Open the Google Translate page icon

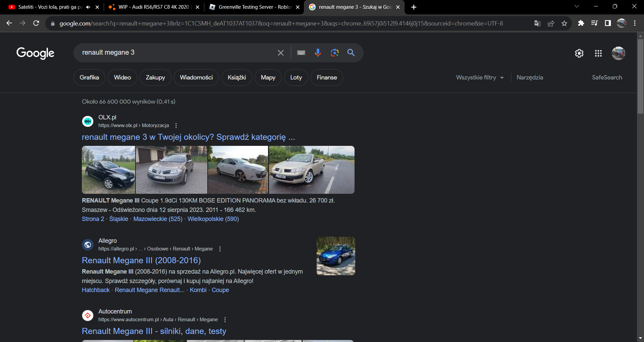(537, 23)
